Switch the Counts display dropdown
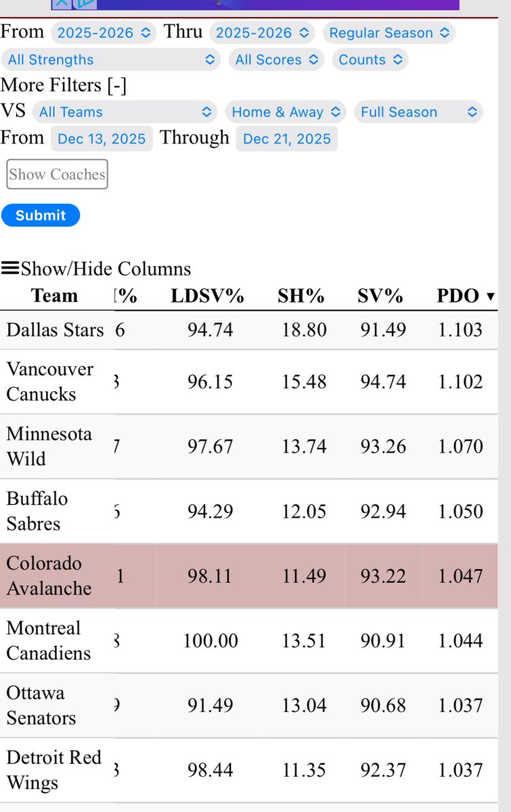 (x=370, y=60)
